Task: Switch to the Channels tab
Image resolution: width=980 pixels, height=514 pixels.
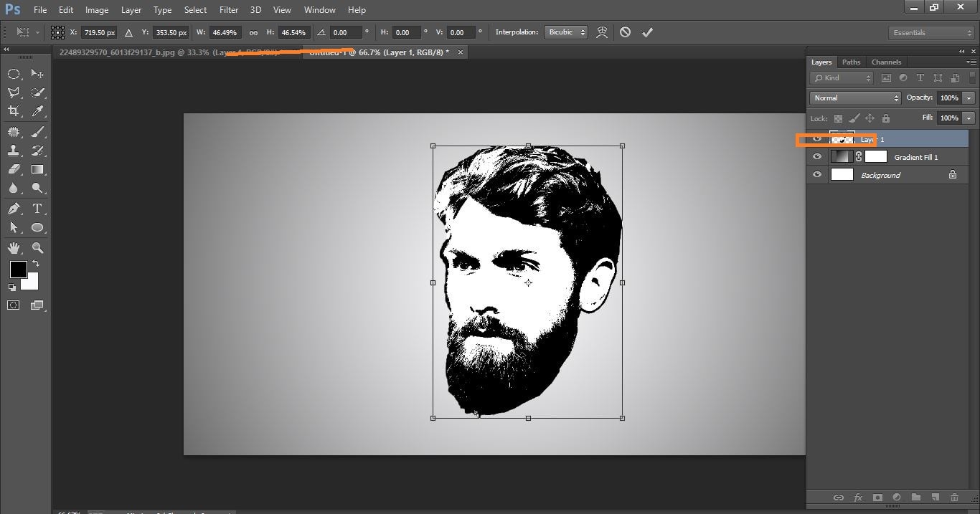Action: (x=886, y=62)
